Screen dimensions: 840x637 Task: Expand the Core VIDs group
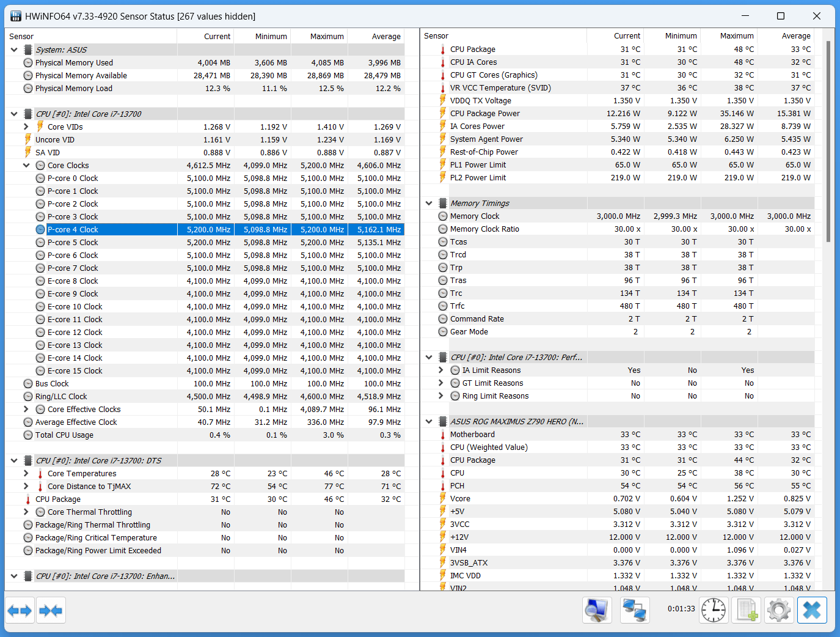point(26,127)
